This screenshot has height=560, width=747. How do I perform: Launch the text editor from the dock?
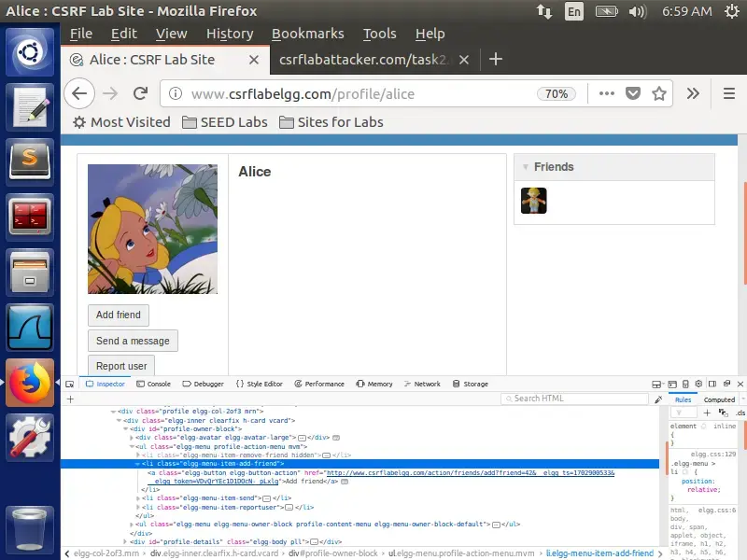(30, 107)
